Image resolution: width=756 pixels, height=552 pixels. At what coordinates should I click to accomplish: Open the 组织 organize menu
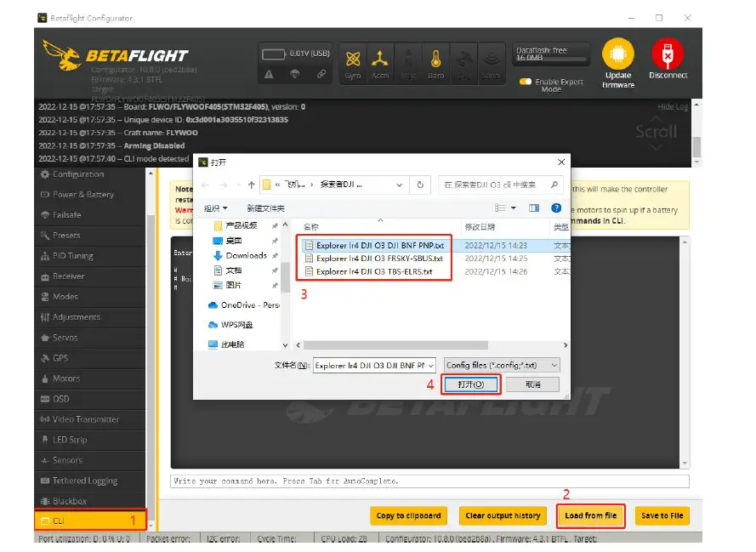click(215, 208)
